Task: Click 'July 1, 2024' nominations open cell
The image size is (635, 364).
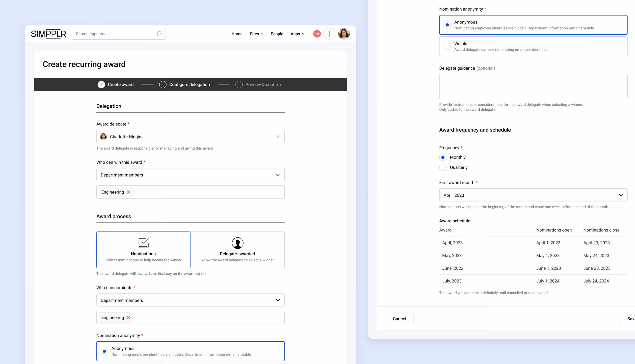Action: point(548,281)
